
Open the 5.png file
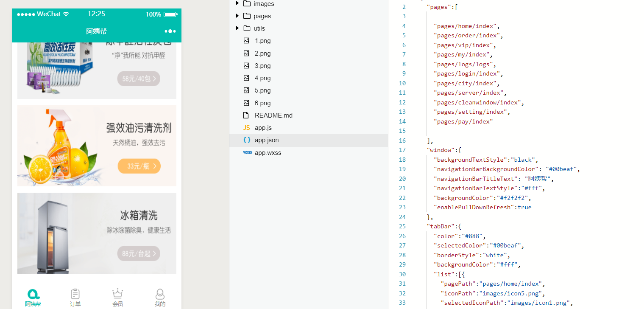[x=262, y=90]
